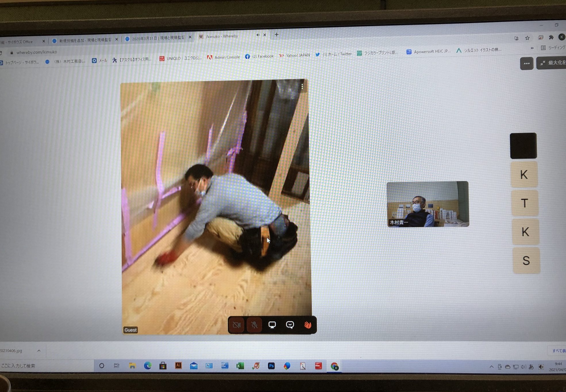Close the /kimuko - Whereby tab
This screenshot has height=392, width=566.
265,35
